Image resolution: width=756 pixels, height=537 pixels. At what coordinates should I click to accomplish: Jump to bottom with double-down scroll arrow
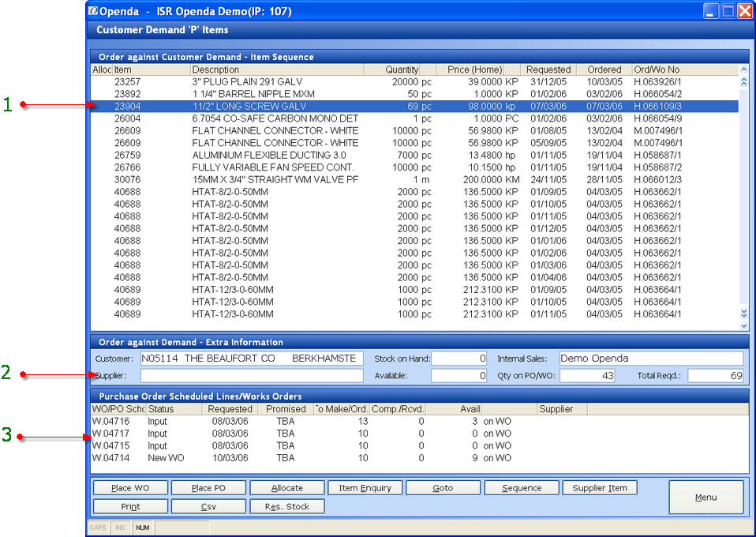[x=743, y=314]
